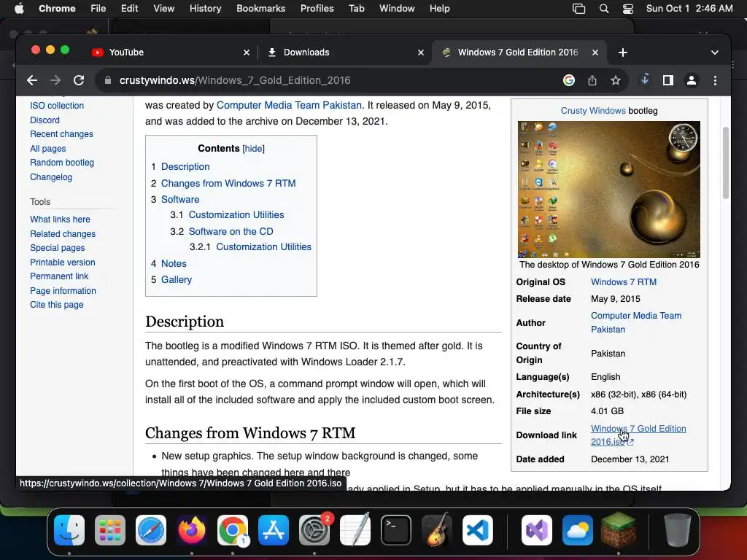The height and width of the screenshot is (560, 747).
Task: Open the History menu
Action: (x=205, y=9)
